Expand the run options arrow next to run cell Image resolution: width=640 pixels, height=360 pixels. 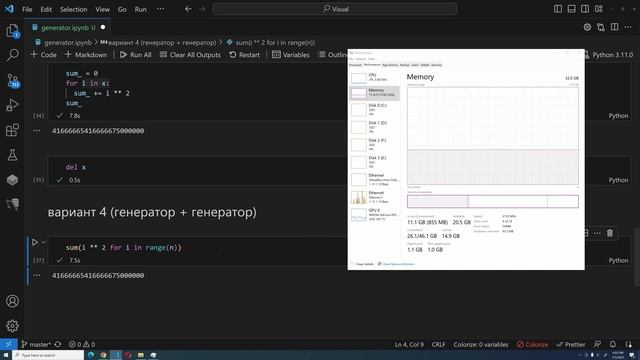pyautogui.click(x=43, y=242)
